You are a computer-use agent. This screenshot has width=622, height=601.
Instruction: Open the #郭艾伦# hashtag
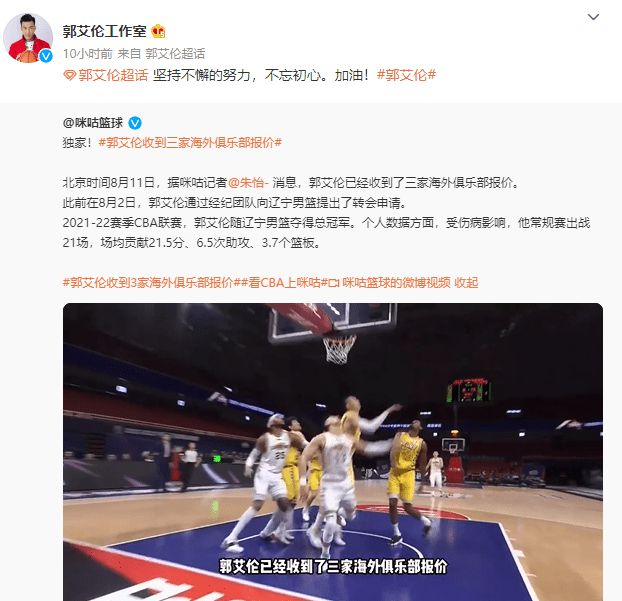(x=406, y=75)
